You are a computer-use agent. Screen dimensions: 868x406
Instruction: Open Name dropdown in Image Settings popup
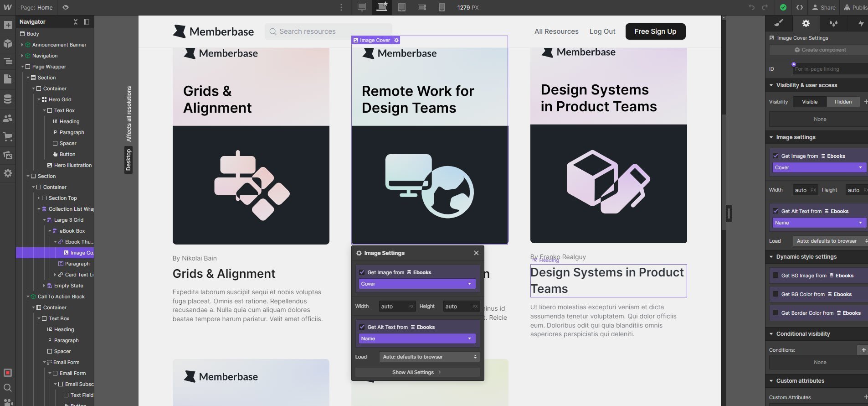pos(417,338)
